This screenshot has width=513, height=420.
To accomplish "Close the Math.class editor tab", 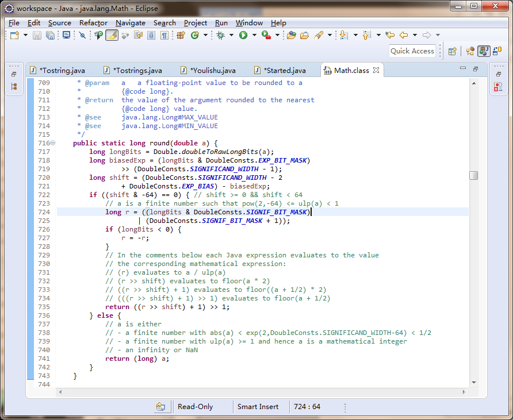I will click(376, 70).
